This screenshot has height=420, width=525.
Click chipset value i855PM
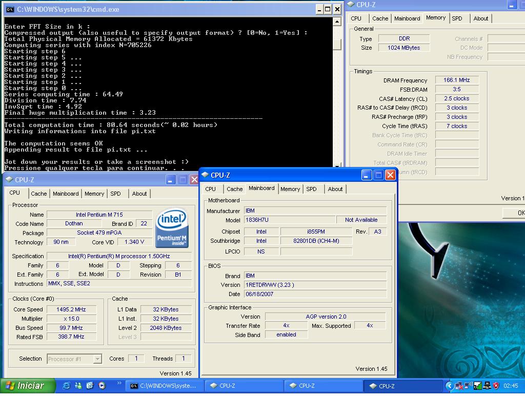[x=316, y=232]
